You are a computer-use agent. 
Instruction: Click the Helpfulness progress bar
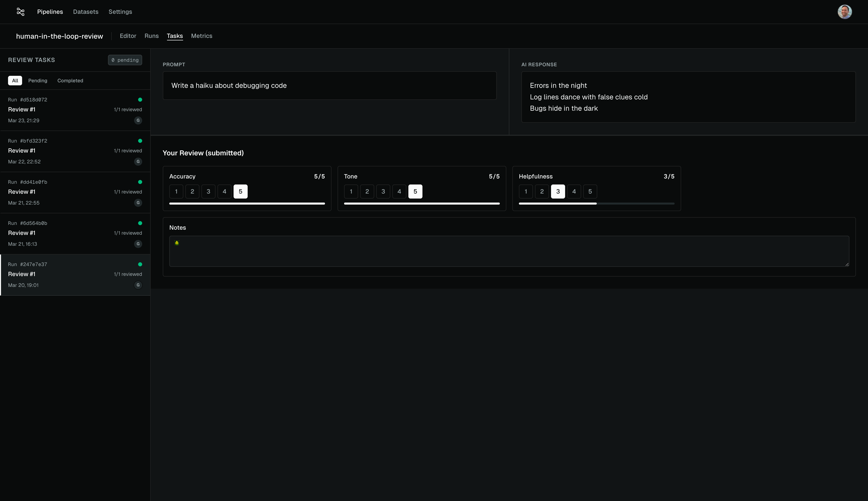point(596,203)
